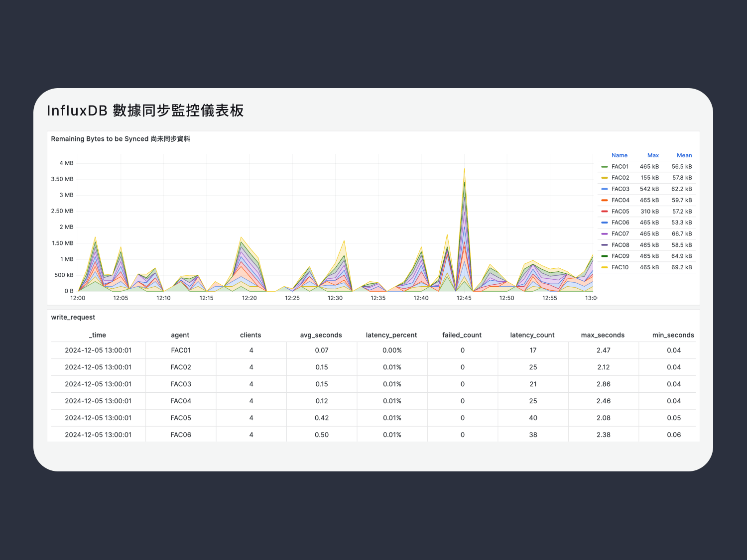This screenshot has width=747, height=560.
Task: Click the chart peak near 12:45
Action: click(x=464, y=170)
